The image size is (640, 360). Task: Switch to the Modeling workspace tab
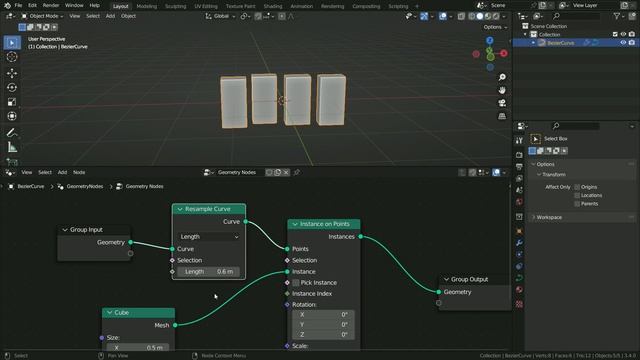[147, 6]
